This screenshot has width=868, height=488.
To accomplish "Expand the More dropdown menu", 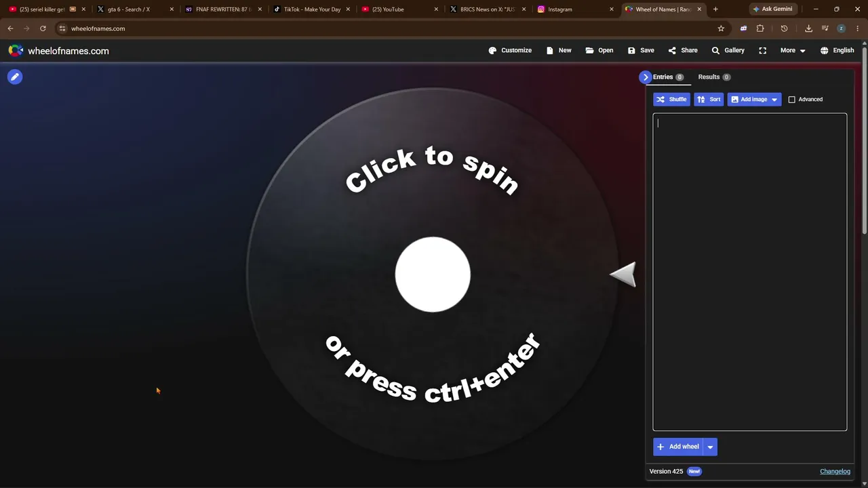I will (793, 50).
